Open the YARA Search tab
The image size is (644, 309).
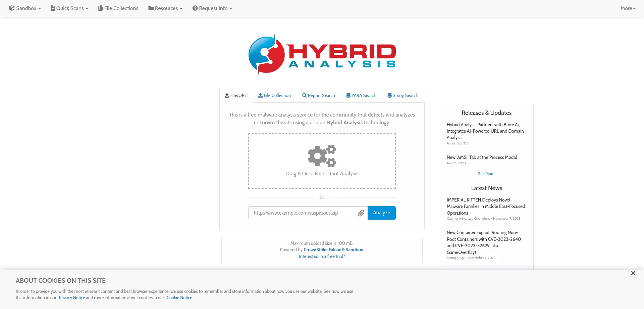pyautogui.click(x=361, y=96)
